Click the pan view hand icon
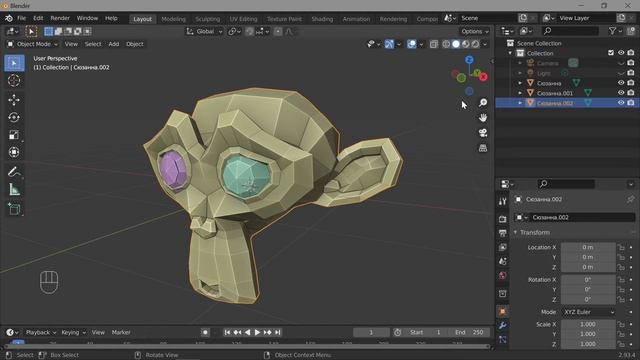Viewport: 640px width, 360px height. pos(483,118)
